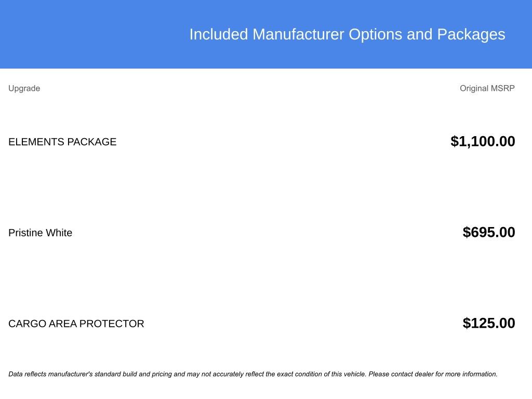This screenshot has width=532, height=399.
Task: Click the "Included Manufacturer Options and Packages" heading
Action: 347,34
